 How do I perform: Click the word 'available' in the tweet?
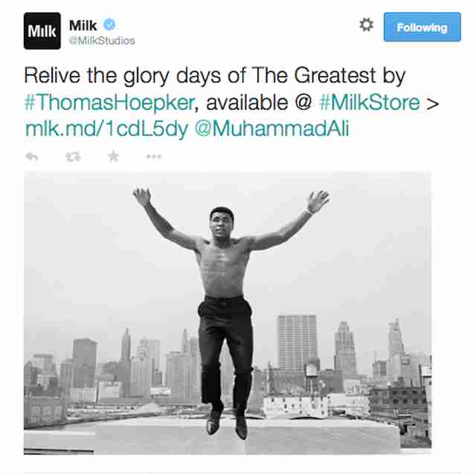(x=247, y=103)
